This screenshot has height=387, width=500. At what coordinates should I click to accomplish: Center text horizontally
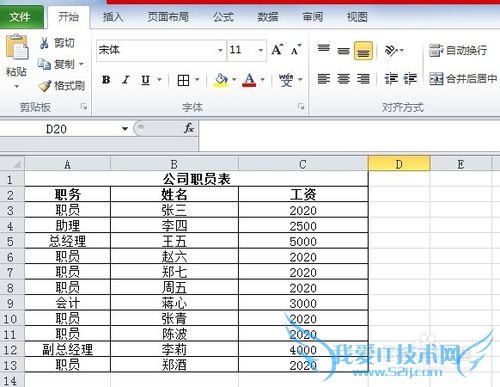point(343,79)
